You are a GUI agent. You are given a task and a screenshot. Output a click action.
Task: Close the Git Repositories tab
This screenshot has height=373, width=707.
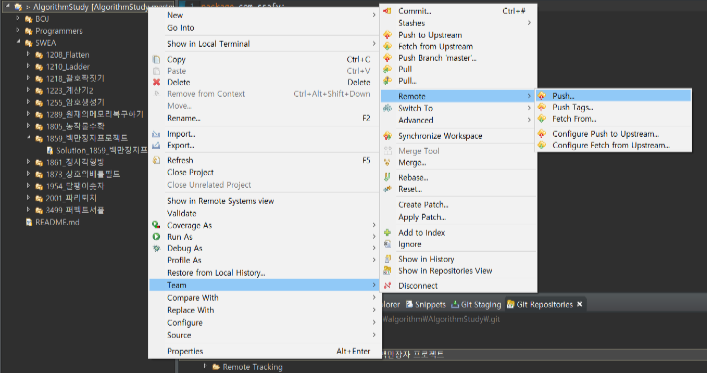(580, 304)
